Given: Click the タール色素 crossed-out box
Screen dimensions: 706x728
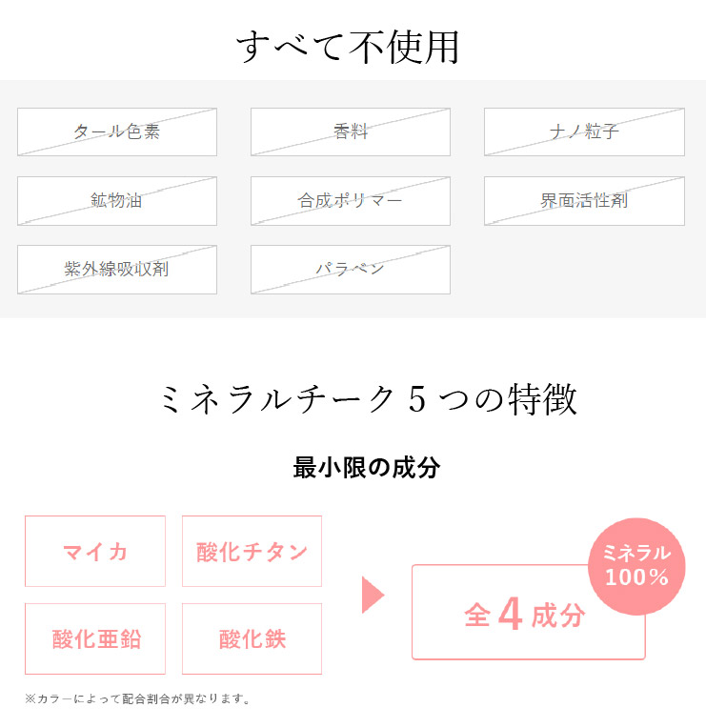Looking at the screenshot, I should [x=117, y=131].
